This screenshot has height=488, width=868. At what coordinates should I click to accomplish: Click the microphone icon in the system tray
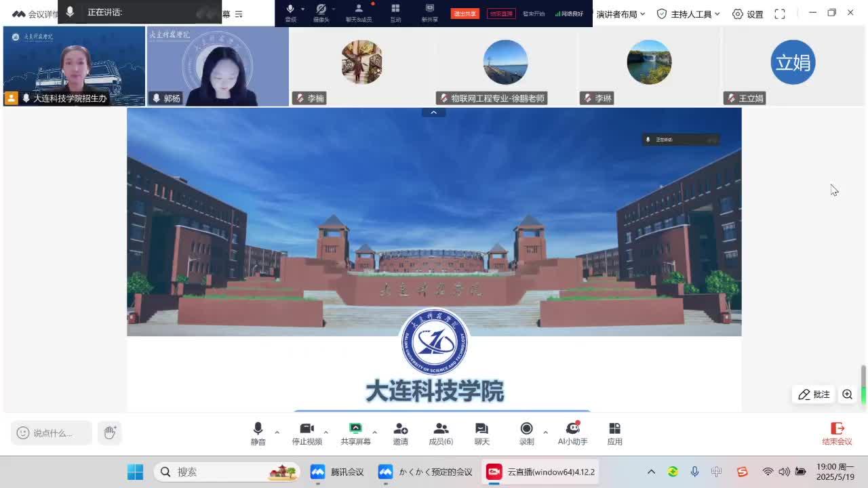click(x=694, y=472)
